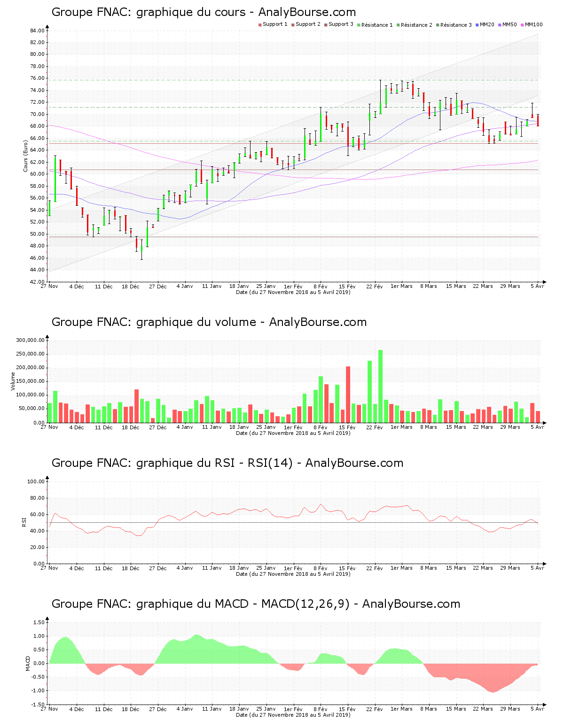
Task: Click the 70.00 value on price axis
Action: tap(37, 114)
